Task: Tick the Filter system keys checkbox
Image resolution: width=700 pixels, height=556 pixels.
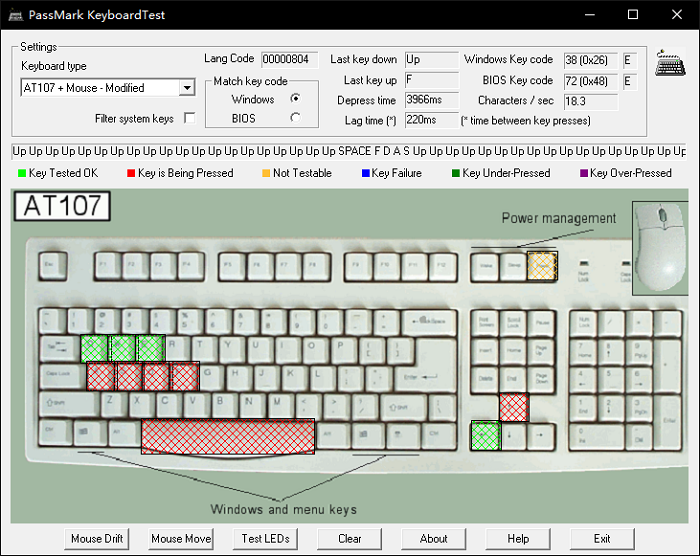Action: pos(190,118)
